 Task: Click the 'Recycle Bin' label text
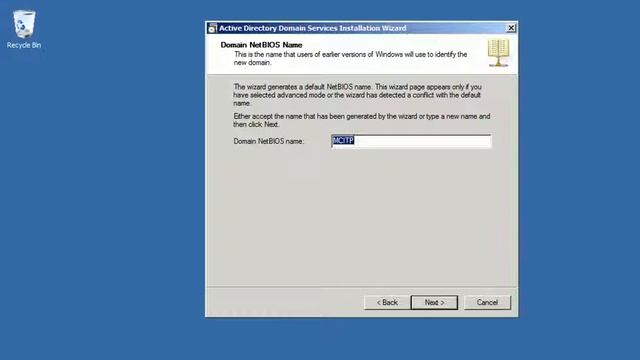pyautogui.click(x=24, y=45)
